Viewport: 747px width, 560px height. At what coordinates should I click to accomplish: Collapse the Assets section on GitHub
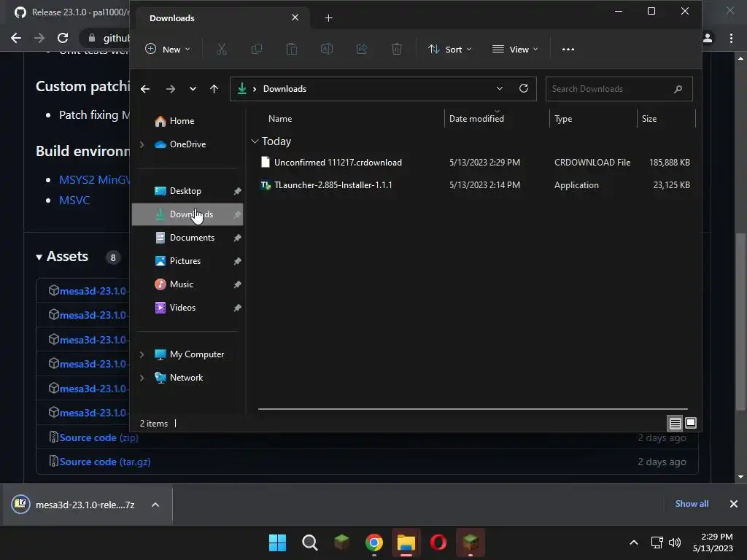point(39,257)
